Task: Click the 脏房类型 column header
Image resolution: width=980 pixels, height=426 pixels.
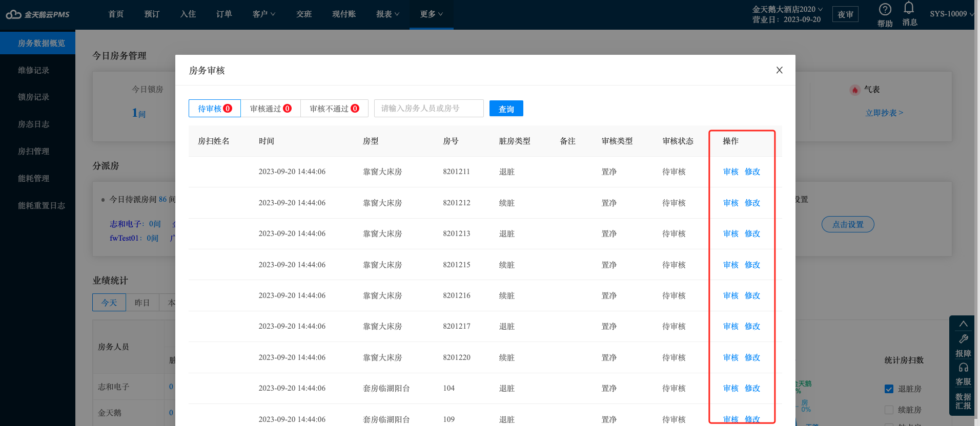Action: [x=515, y=141]
